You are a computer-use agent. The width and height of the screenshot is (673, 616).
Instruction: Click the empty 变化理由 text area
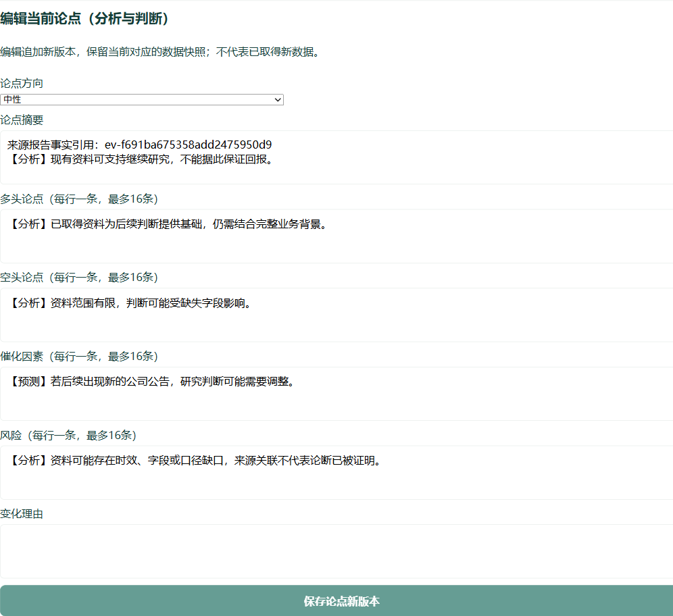pos(336,551)
